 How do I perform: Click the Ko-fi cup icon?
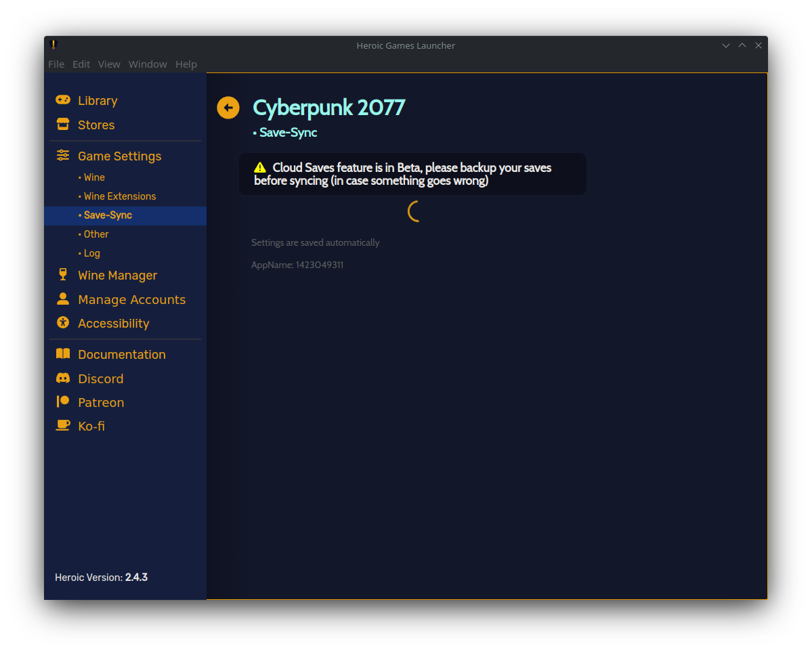[62, 425]
